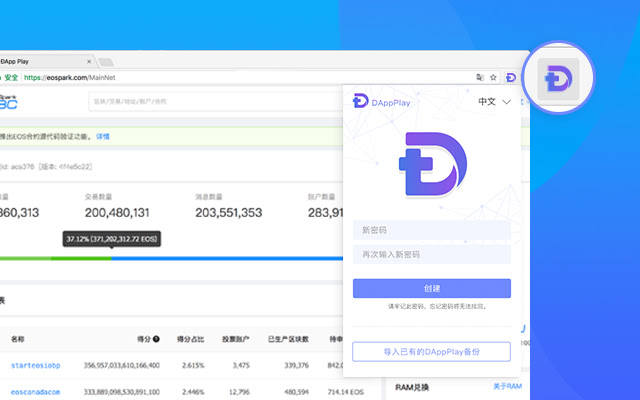Click the 再次输入新密码 confirm field
This screenshot has width=640, height=400.
point(432,255)
